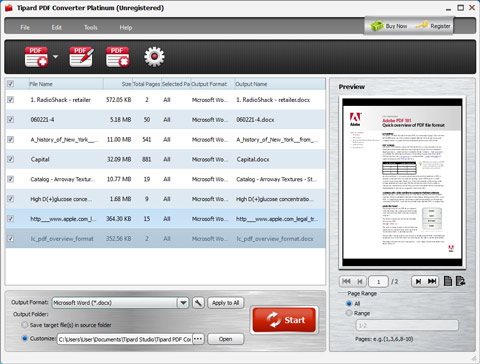Viewport: 480px width, 364px height.
Task: Click the 541 total pages cell
Action: click(x=147, y=139)
